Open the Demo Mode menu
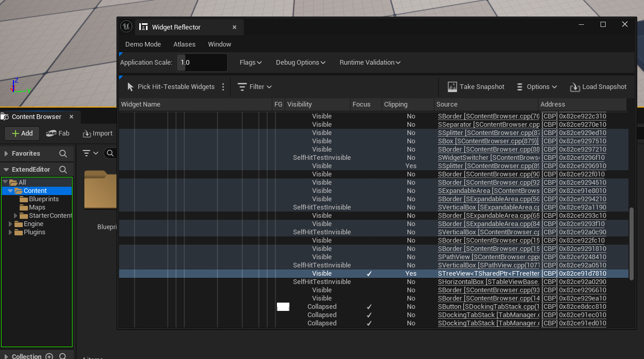Viewport: 644px width, 359px height. point(143,44)
